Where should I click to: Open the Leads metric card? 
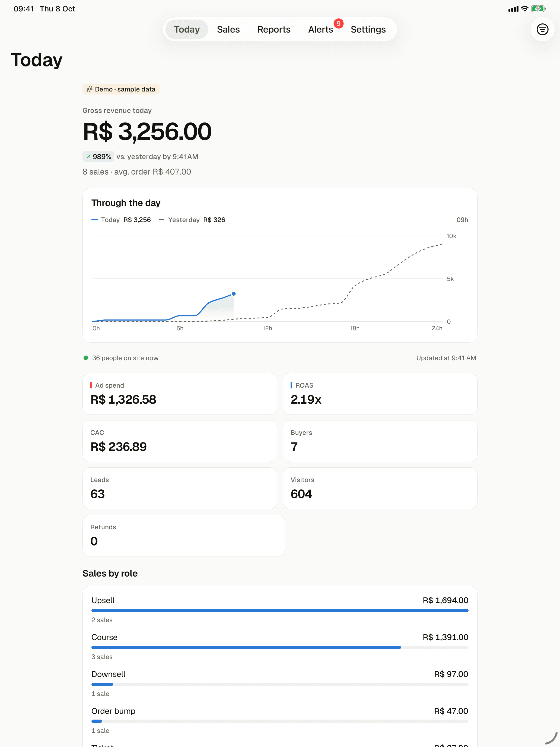[x=180, y=488]
